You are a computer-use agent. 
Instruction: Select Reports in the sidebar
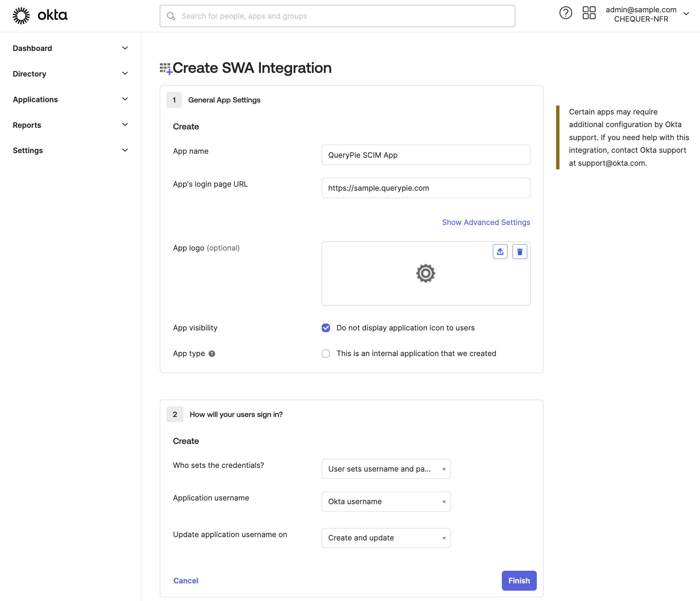click(x=27, y=125)
